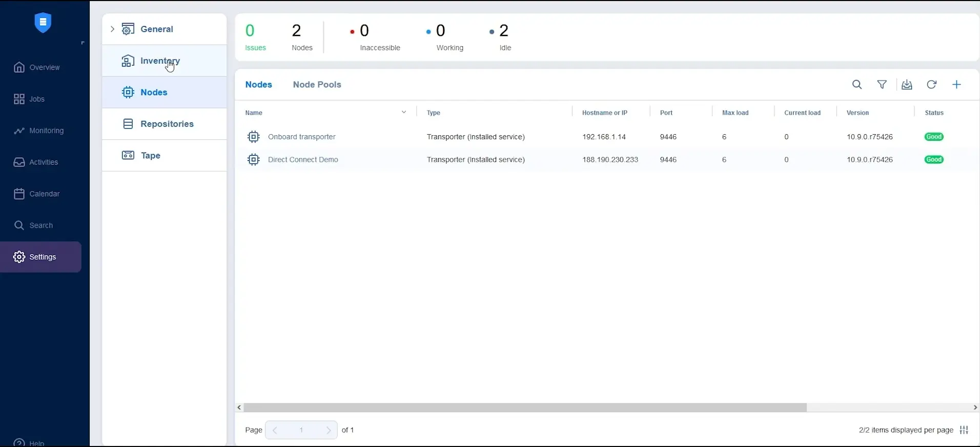This screenshot has height=447, width=980.
Task: Click version cell of Onboard transporter
Action: (870, 137)
